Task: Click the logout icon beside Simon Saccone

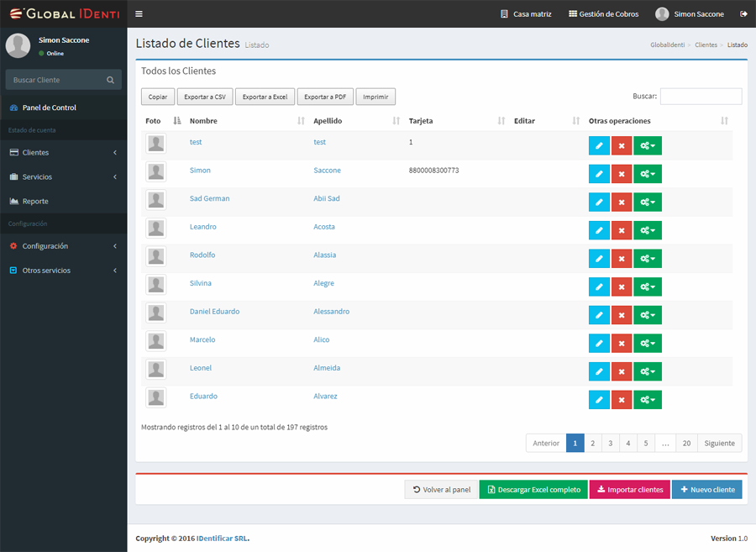Action: (743, 14)
